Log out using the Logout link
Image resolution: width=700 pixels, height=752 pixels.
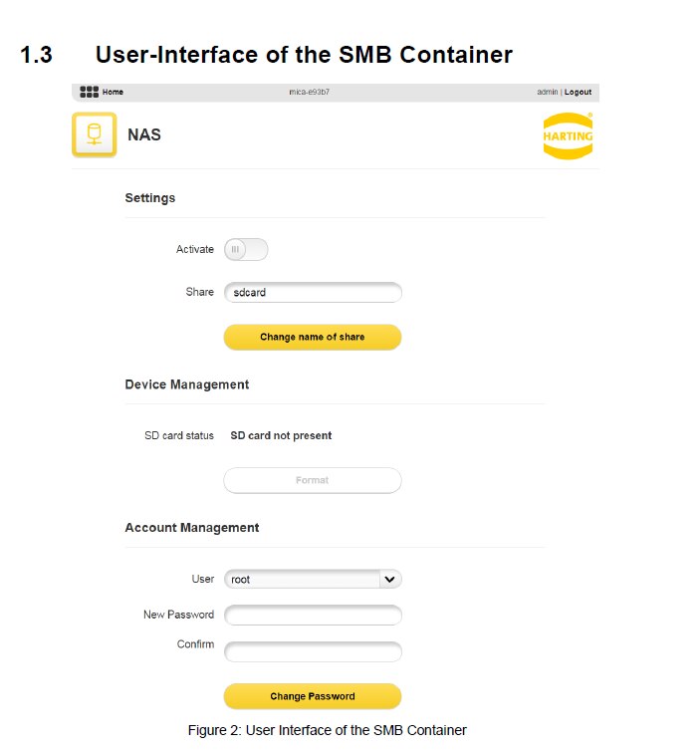[578, 92]
